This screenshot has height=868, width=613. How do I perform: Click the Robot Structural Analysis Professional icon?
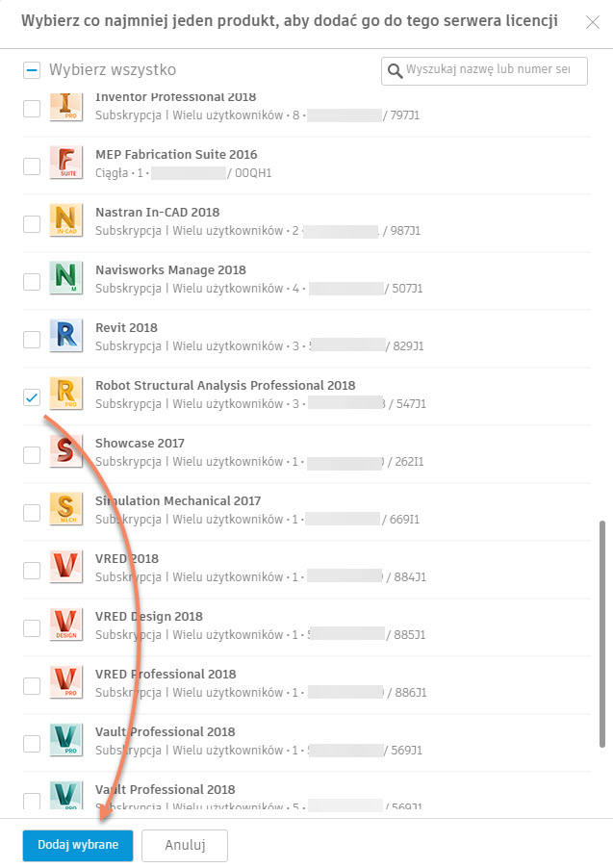pos(65,396)
